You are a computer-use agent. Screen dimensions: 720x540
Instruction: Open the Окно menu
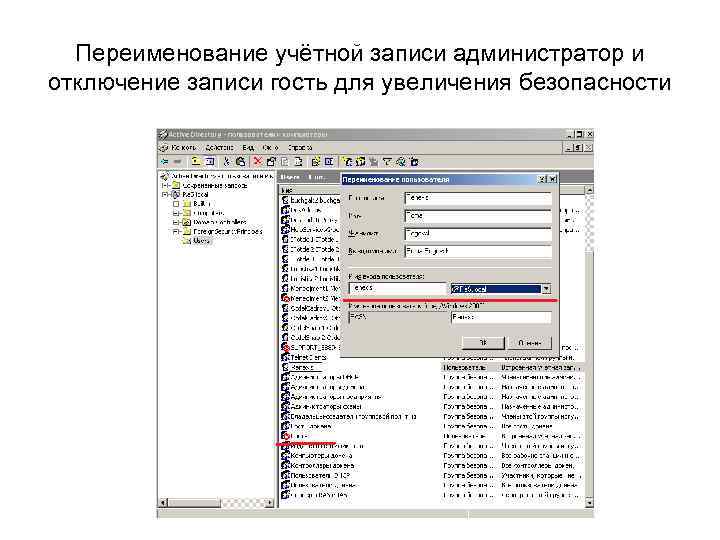[x=270, y=148]
